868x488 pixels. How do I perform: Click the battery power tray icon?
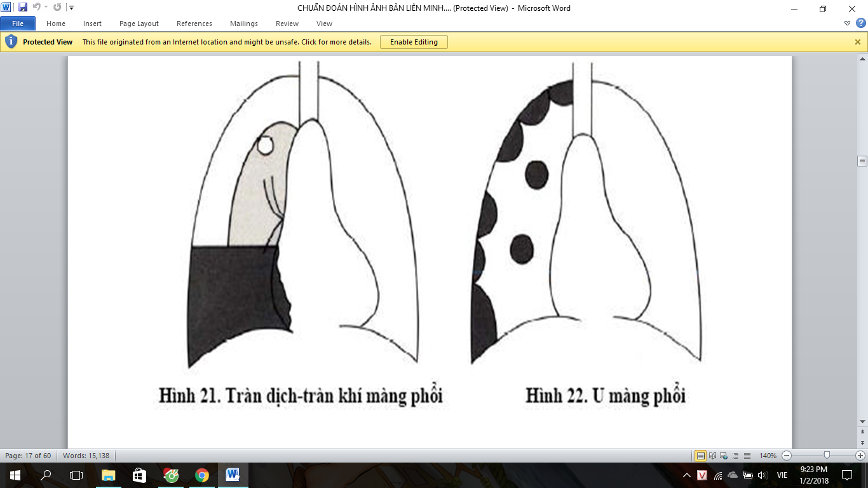pyautogui.click(x=748, y=475)
